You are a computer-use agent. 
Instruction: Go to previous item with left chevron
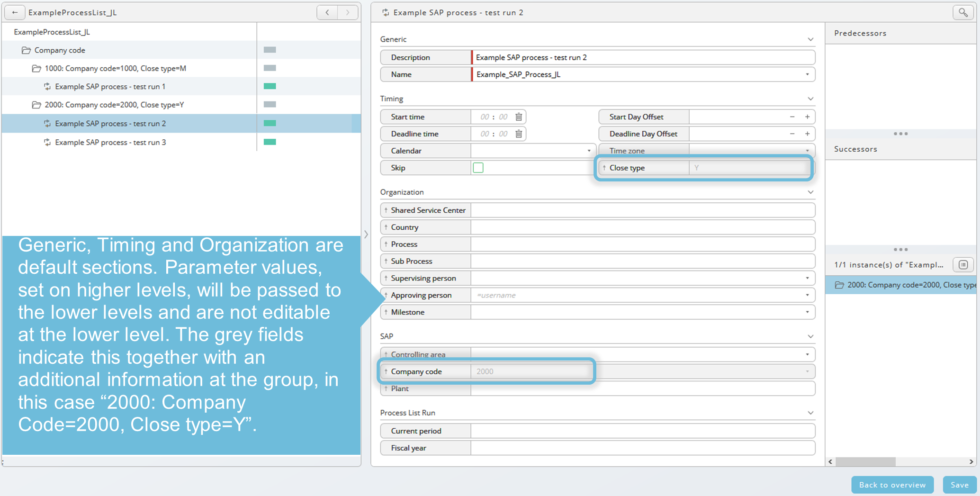coord(327,12)
